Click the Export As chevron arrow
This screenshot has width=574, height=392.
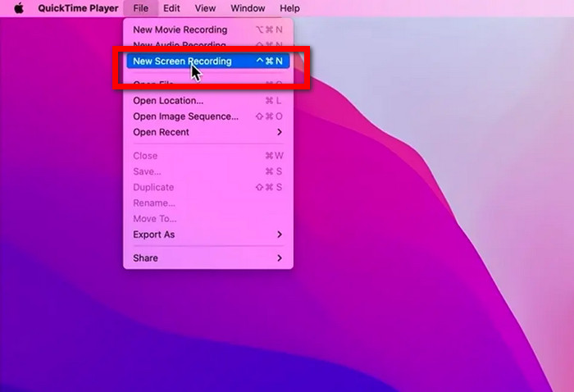click(x=280, y=235)
